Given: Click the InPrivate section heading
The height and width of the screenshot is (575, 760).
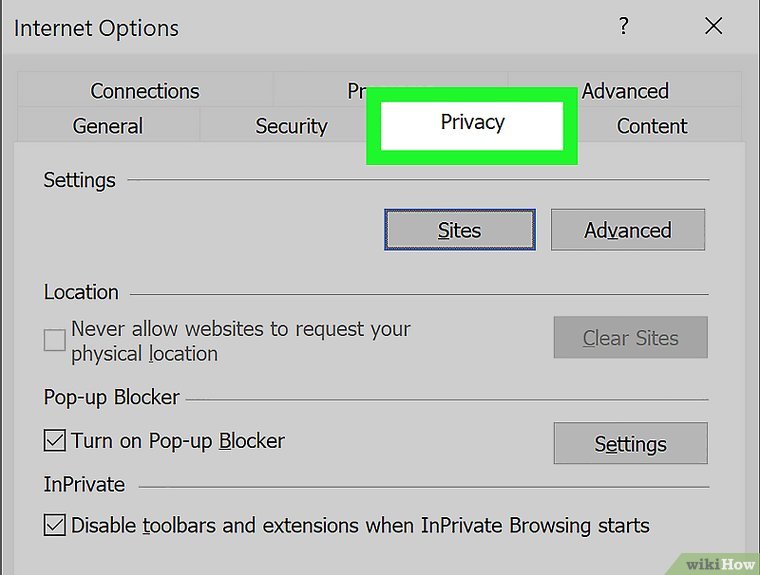Looking at the screenshot, I should [84, 484].
